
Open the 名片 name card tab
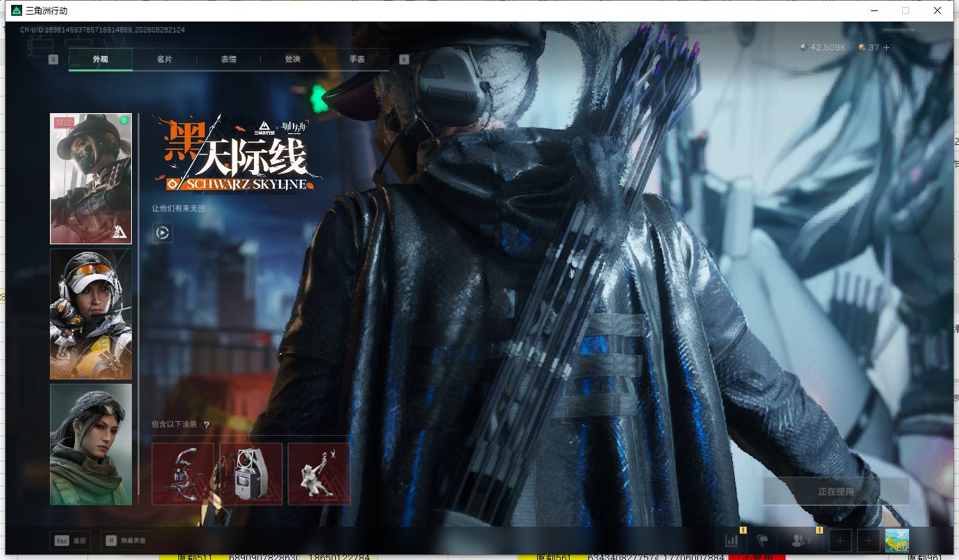(164, 60)
